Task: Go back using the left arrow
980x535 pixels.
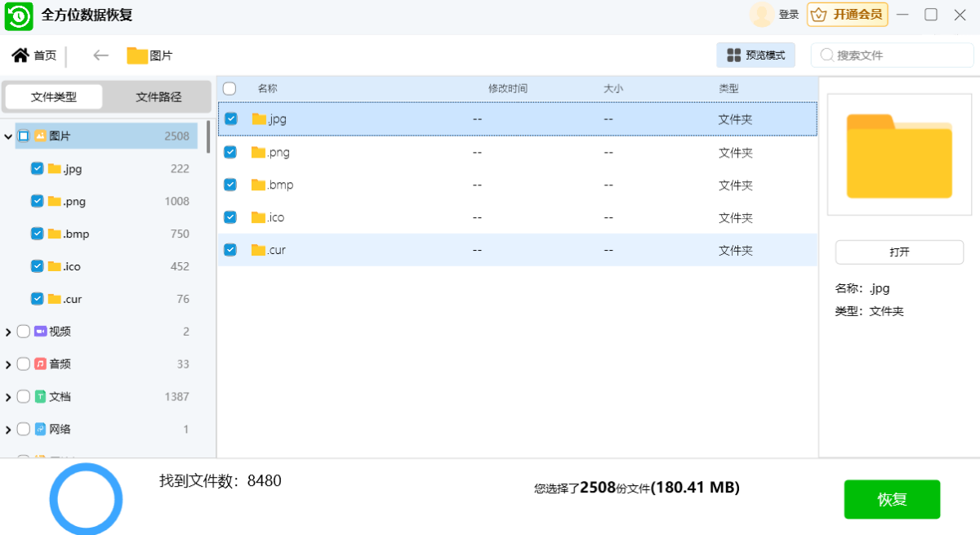Action: point(100,56)
